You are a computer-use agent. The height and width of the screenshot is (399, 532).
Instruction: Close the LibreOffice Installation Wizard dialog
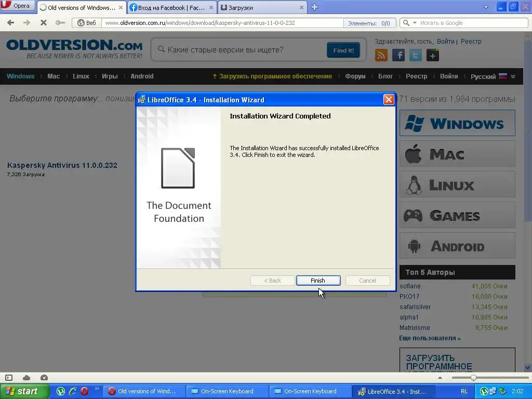coord(389,99)
